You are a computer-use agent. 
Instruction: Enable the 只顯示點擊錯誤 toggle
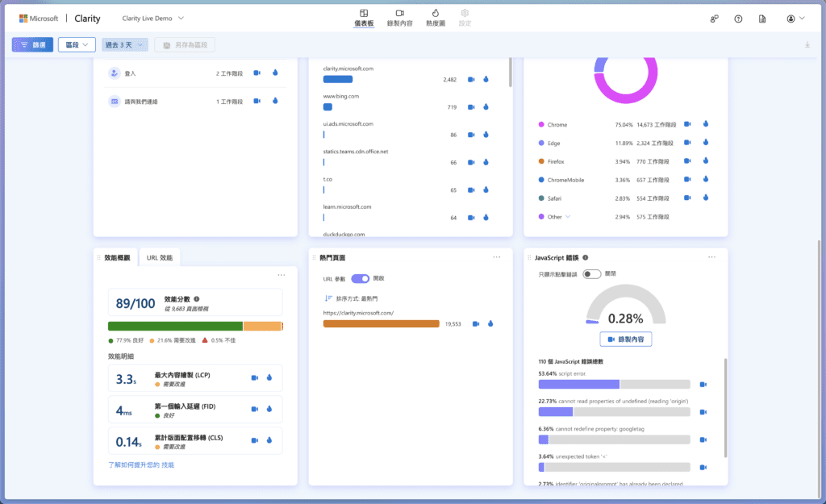(592, 274)
